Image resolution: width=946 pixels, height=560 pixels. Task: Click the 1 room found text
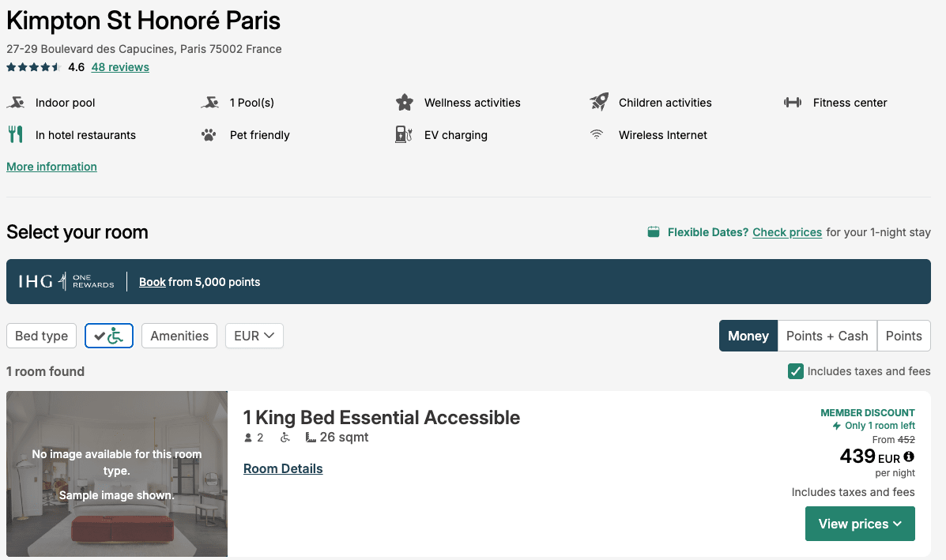[x=45, y=371]
